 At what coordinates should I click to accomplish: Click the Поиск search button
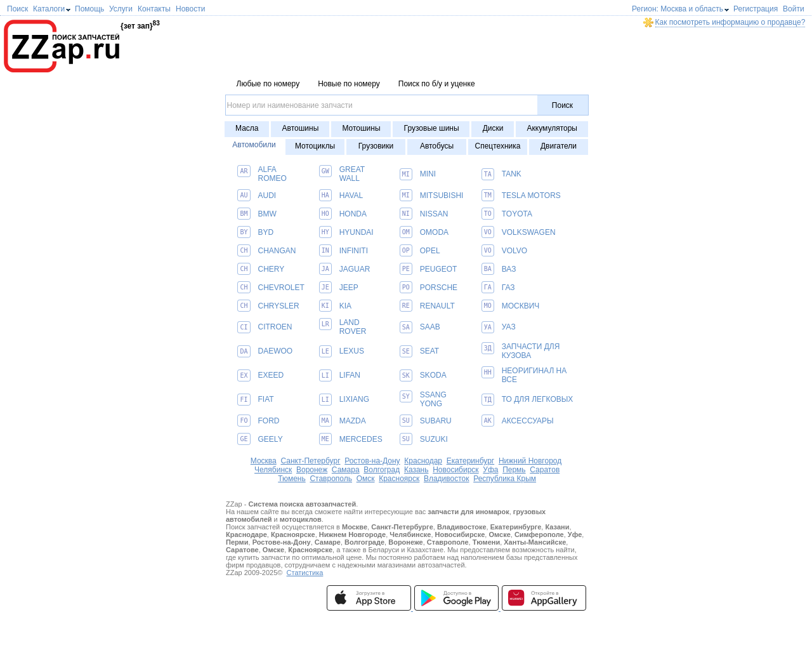click(562, 105)
